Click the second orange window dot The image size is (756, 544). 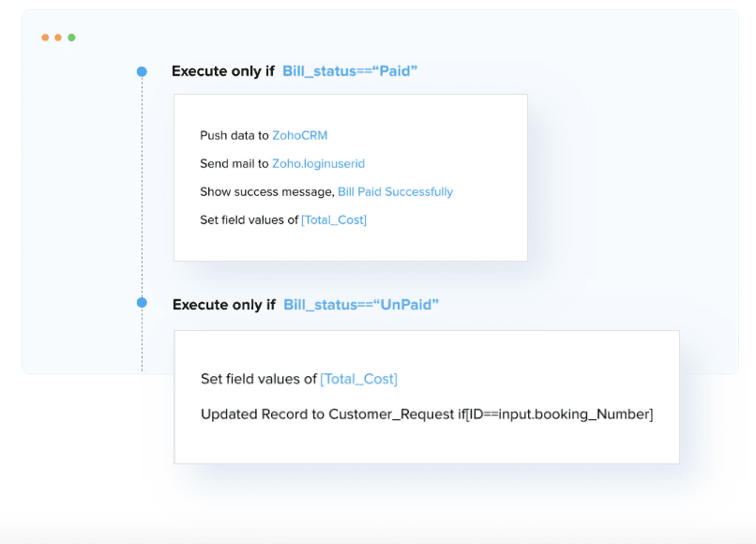(58, 38)
